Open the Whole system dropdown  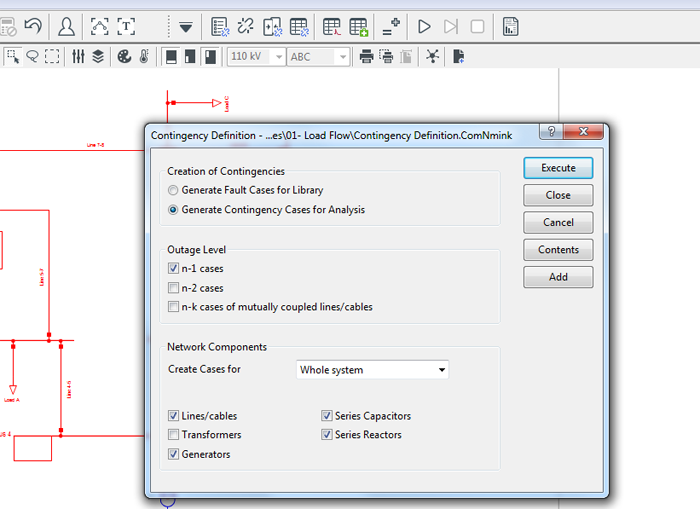[x=373, y=370]
